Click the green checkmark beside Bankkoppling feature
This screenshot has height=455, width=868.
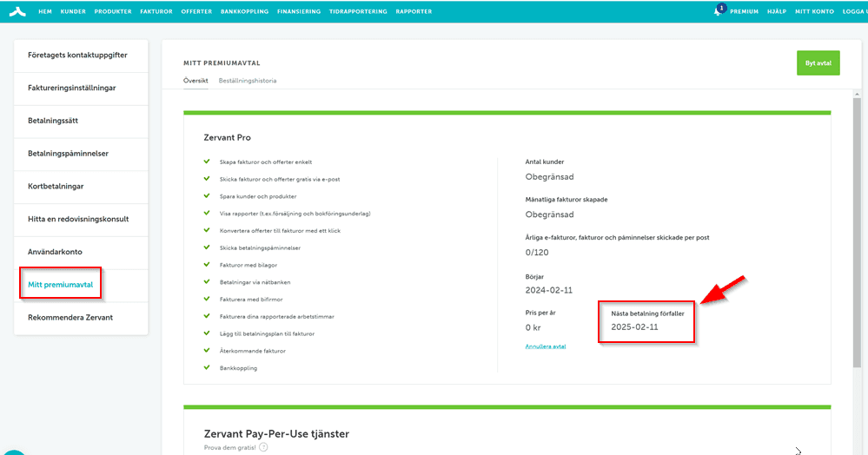click(x=207, y=367)
